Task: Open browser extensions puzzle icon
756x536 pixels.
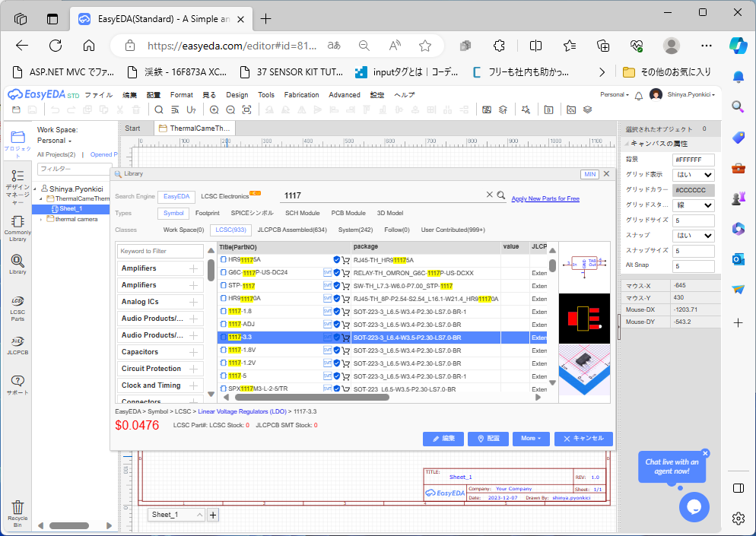Action: 499,46
